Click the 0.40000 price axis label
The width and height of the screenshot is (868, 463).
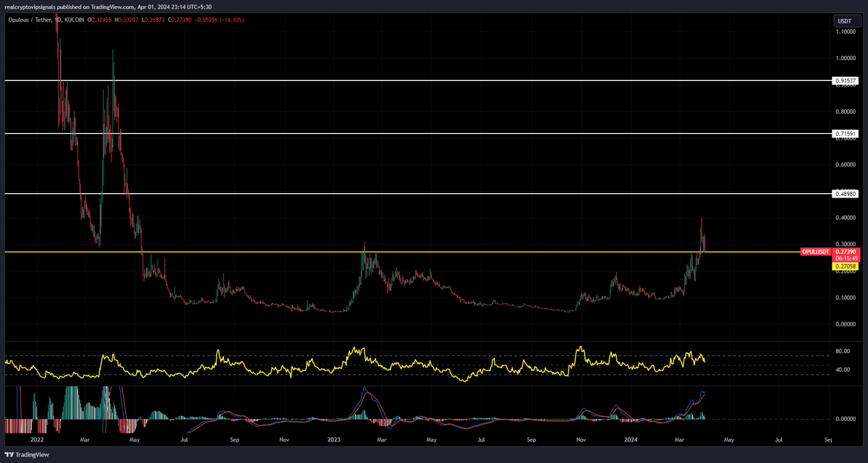point(846,218)
